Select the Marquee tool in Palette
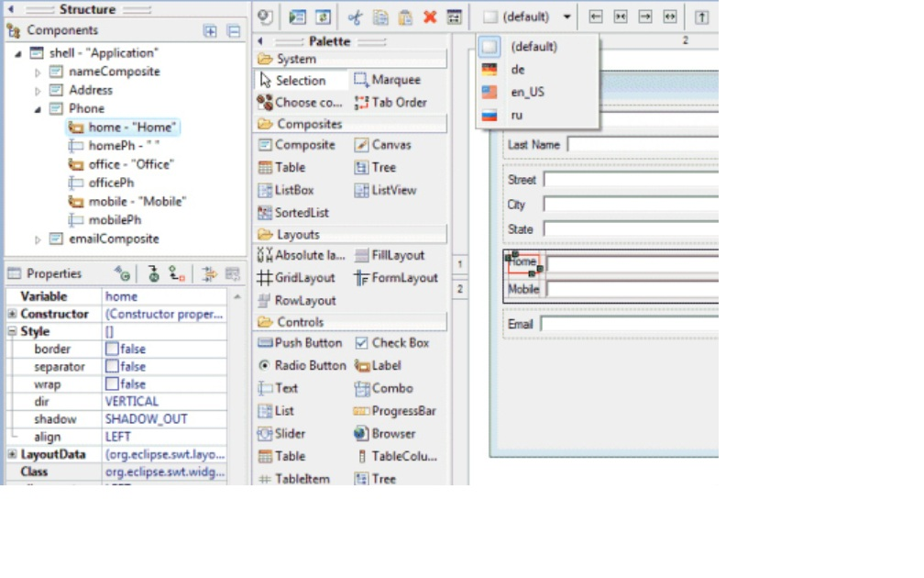 [388, 80]
